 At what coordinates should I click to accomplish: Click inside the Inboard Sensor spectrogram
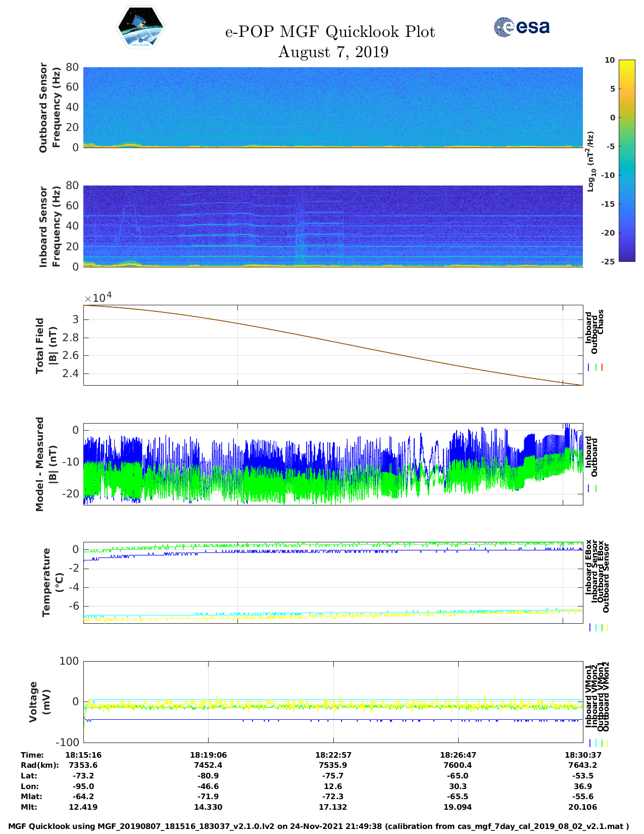coord(333,226)
